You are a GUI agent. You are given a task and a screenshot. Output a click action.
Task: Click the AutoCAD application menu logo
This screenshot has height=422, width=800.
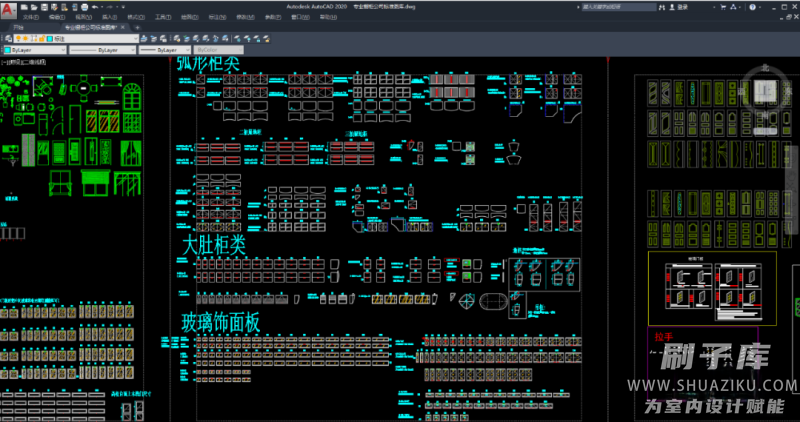(x=8, y=8)
